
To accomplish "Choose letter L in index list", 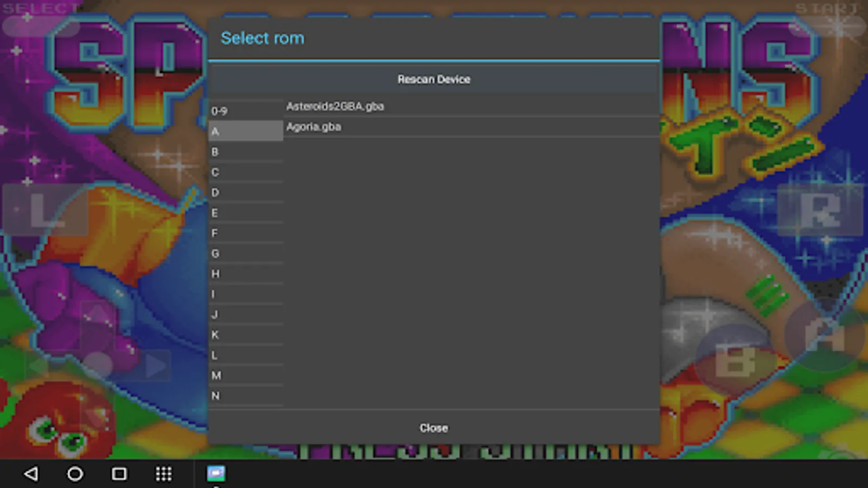I will pos(246,355).
